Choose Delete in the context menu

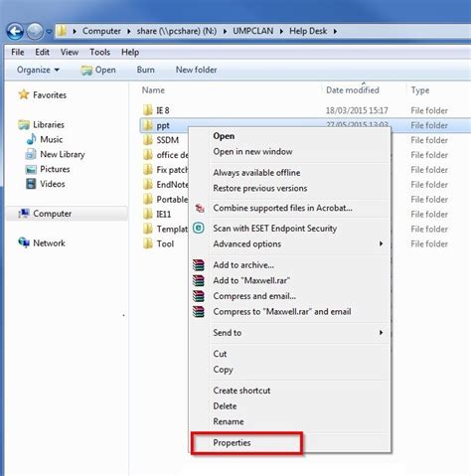point(225,406)
